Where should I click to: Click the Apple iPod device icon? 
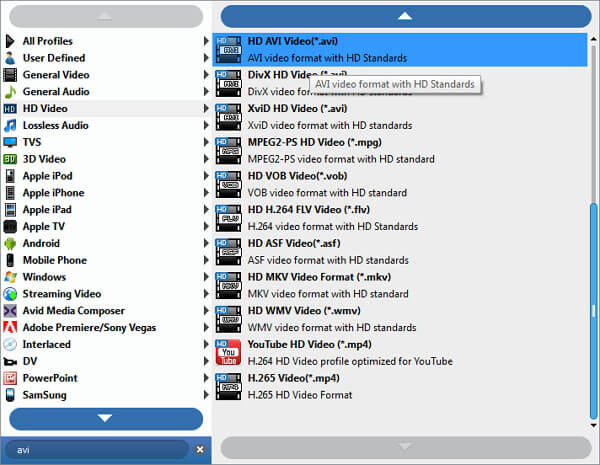(x=11, y=176)
